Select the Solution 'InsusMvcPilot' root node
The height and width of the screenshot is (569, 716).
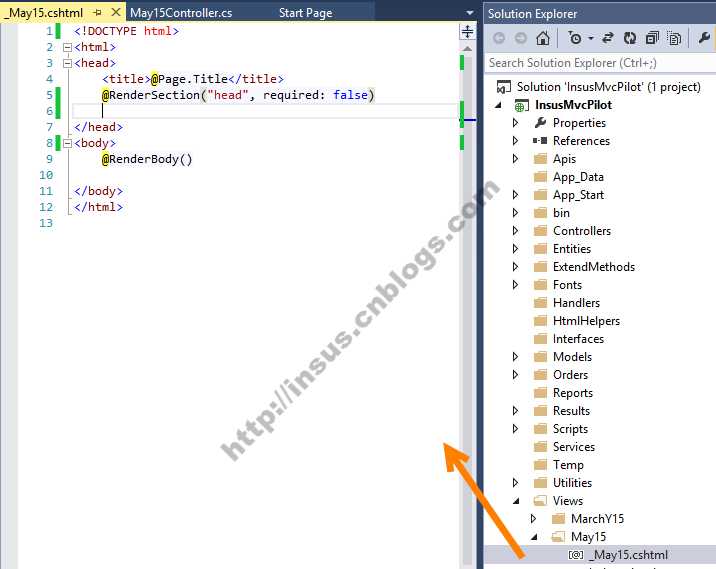click(x=598, y=87)
